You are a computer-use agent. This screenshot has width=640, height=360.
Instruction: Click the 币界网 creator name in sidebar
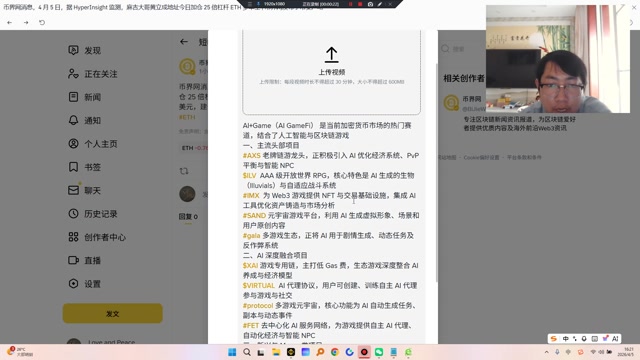[472, 99]
